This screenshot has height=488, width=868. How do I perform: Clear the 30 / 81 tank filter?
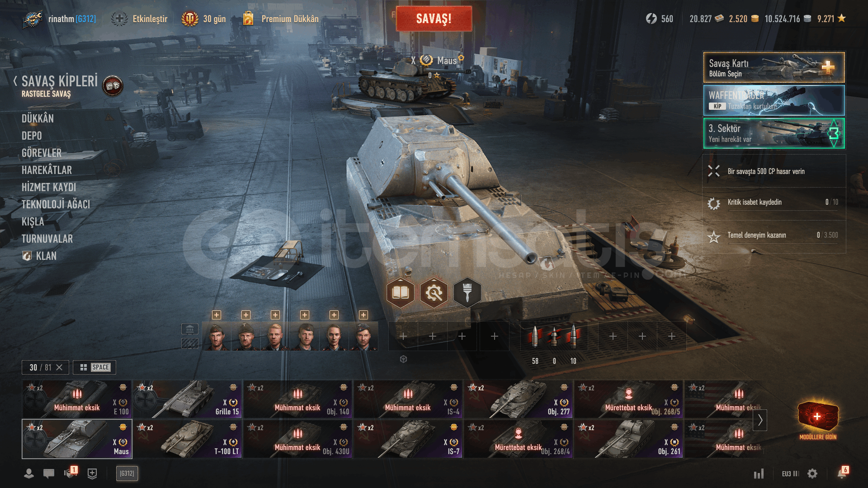tap(59, 367)
